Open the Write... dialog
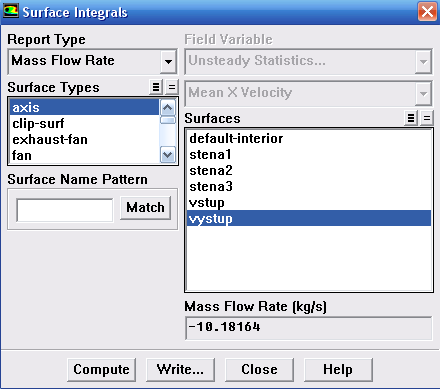Screen dimensions: 440x389 [x=180, y=370]
